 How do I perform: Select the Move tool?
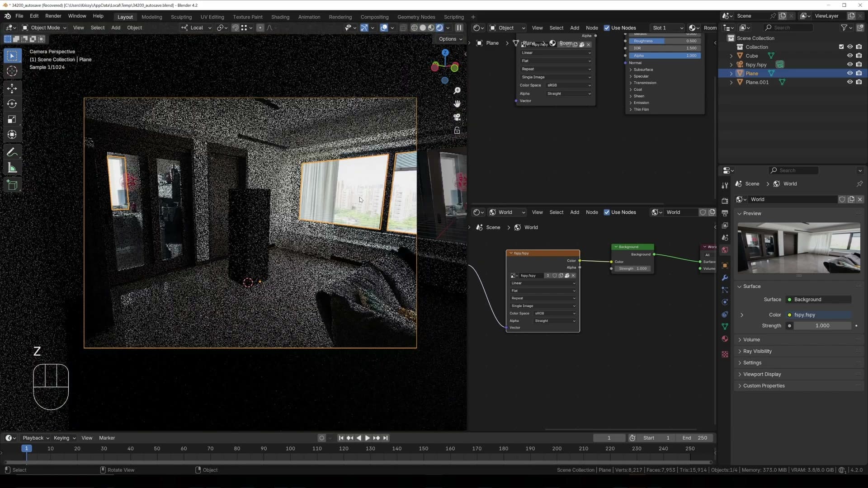(x=12, y=88)
